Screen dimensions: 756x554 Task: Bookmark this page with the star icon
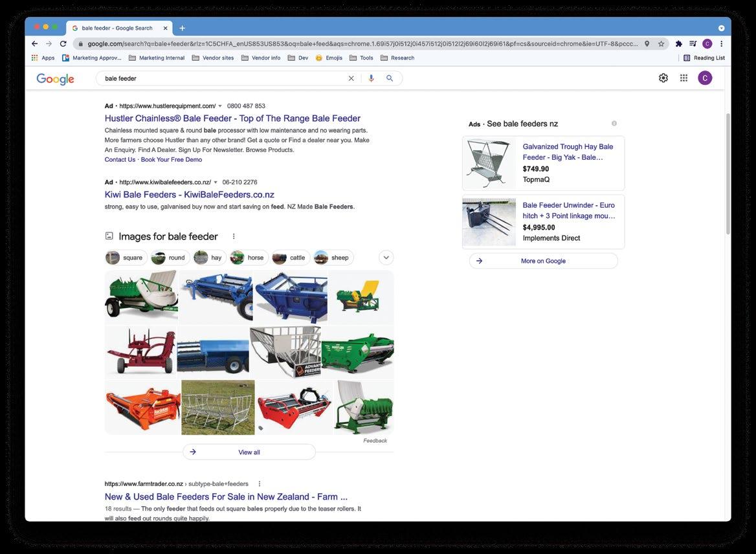661,43
